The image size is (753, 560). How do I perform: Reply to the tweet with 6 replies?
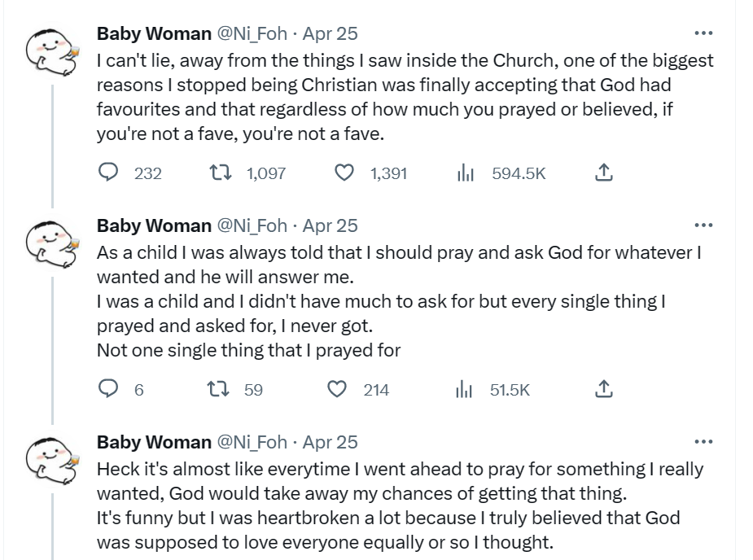pos(109,390)
